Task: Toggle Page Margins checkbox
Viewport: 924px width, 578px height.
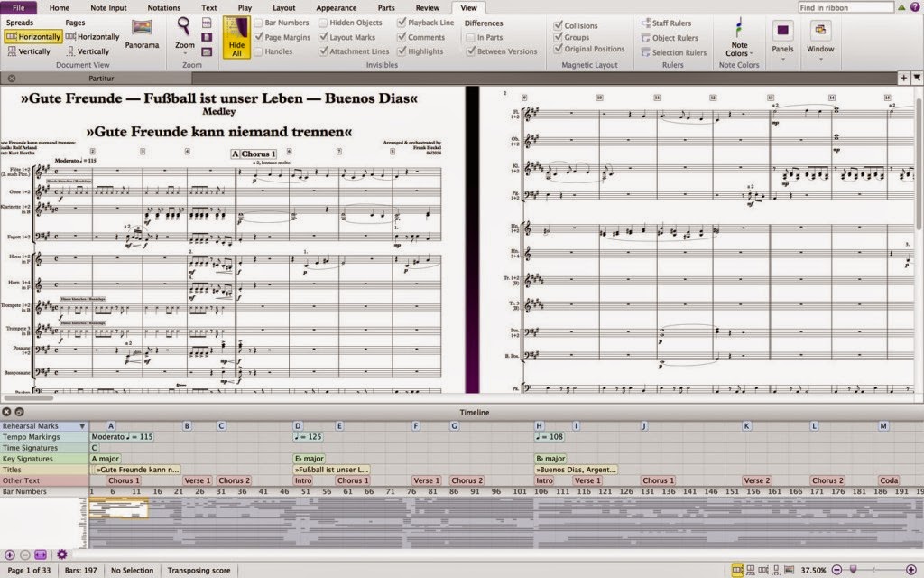Action: pyautogui.click(x=258, y=36)
